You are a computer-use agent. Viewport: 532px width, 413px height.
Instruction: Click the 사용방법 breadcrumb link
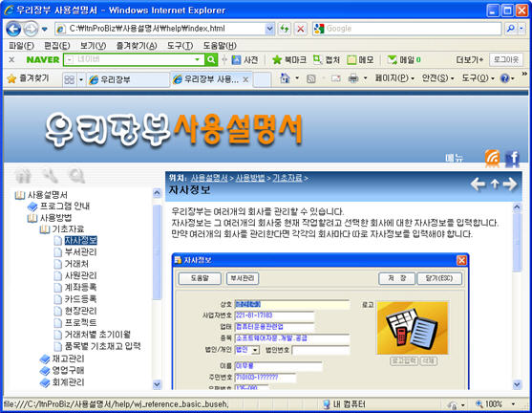pyautogui.click(x=250, y=178)
